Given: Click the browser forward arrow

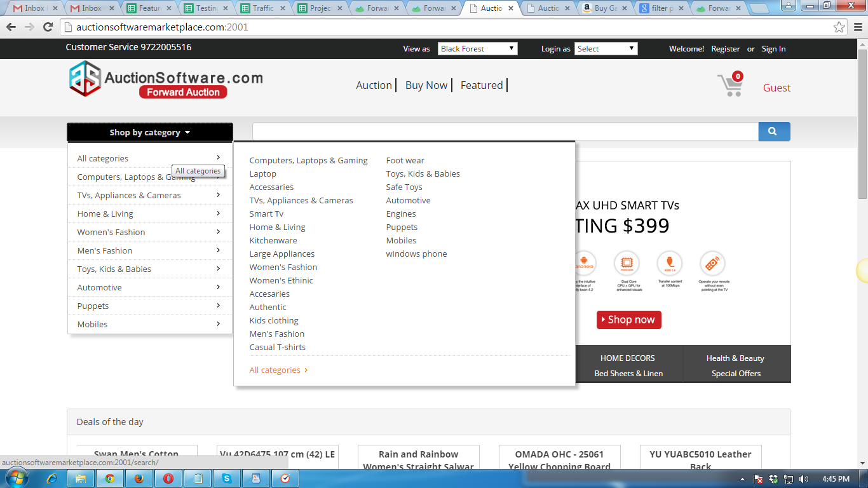Looking at the screenshot, I should (x=29, y=27).
